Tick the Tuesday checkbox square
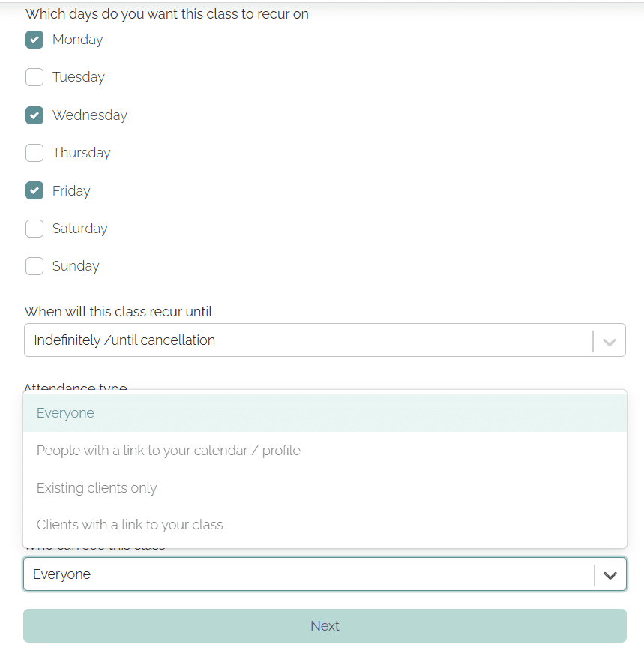The width and height of the screenshot is (644, 659). pos(34,77)
